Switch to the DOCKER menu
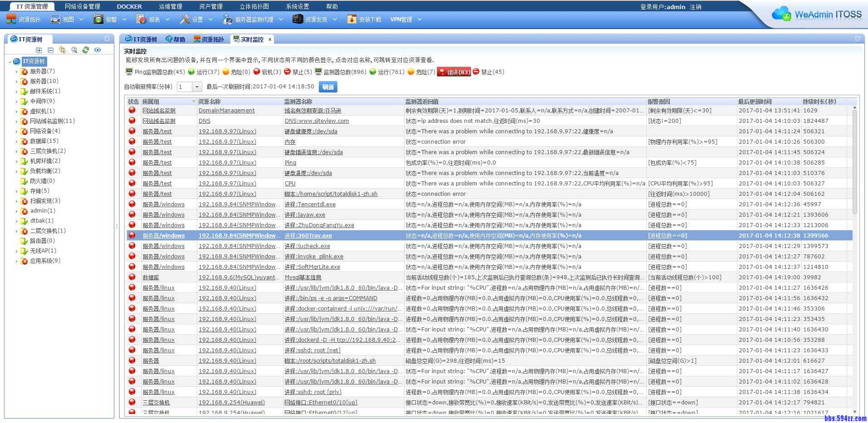Image resolution: width=868 pixels, height=423 pixels. pos(129,6)
